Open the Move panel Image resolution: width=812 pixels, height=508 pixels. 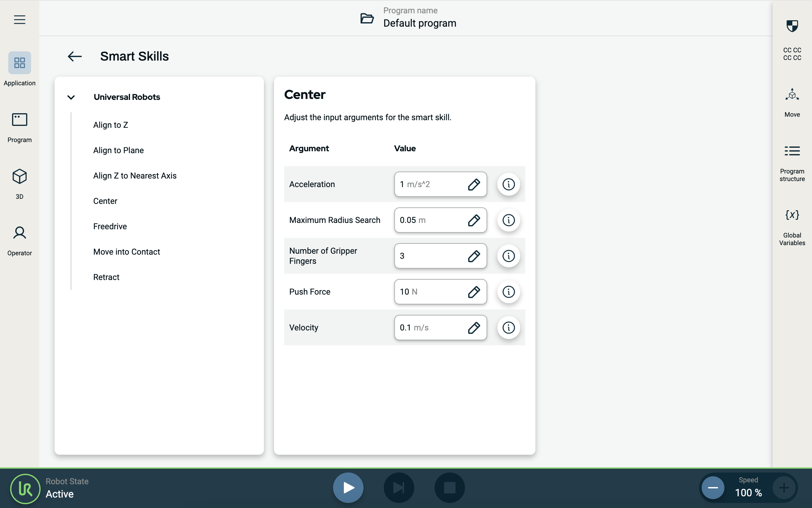(x=792, y=95)
